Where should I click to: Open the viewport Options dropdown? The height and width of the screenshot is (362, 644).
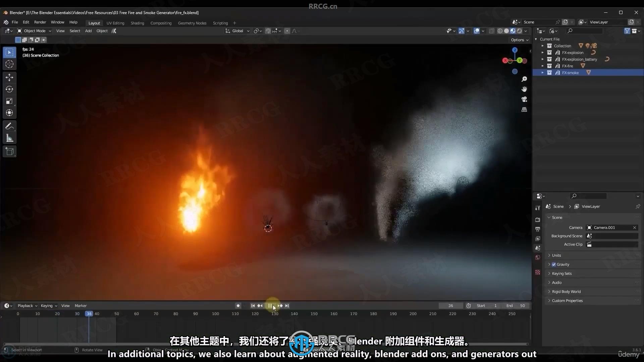[x=520, y=40]
